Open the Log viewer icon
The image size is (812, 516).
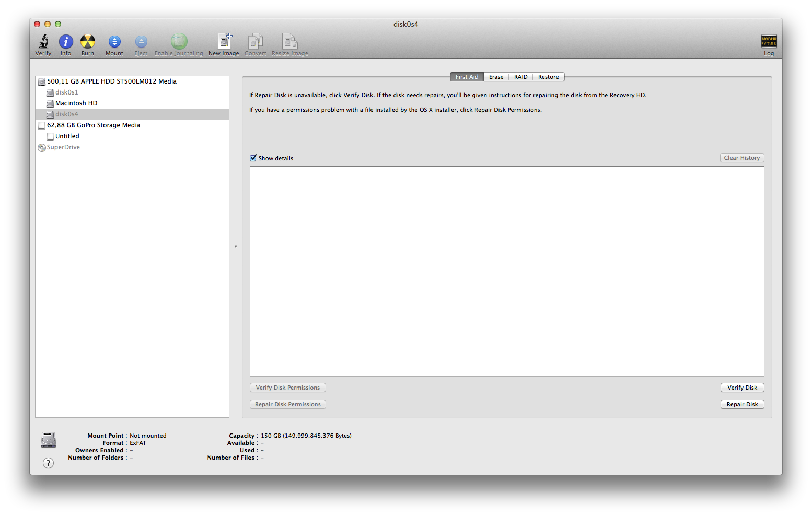[769, 41]
